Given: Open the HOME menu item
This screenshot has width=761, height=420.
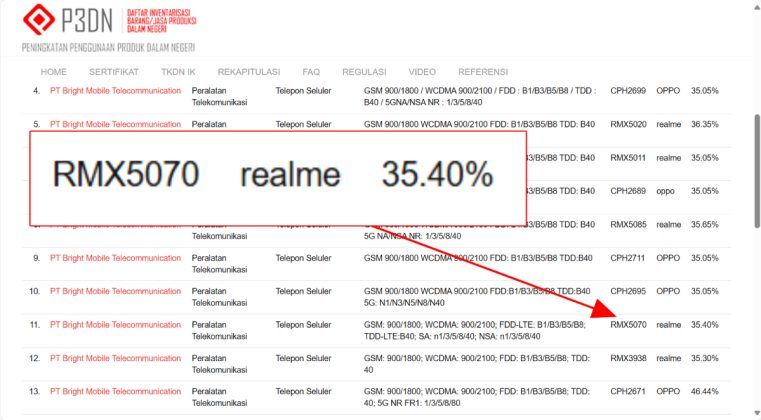Looking at the screenshot, I should 53,72.
